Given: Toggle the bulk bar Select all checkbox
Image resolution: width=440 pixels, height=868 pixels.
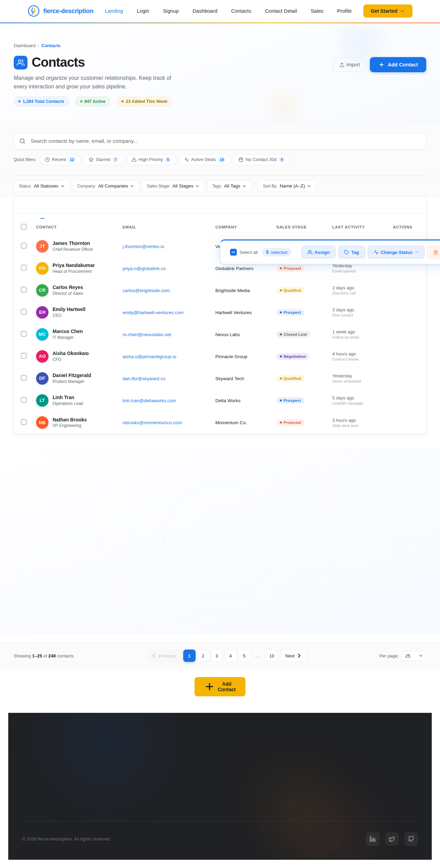Looking at the screenshot, I should pyautogui.click(x=233, y=252).
